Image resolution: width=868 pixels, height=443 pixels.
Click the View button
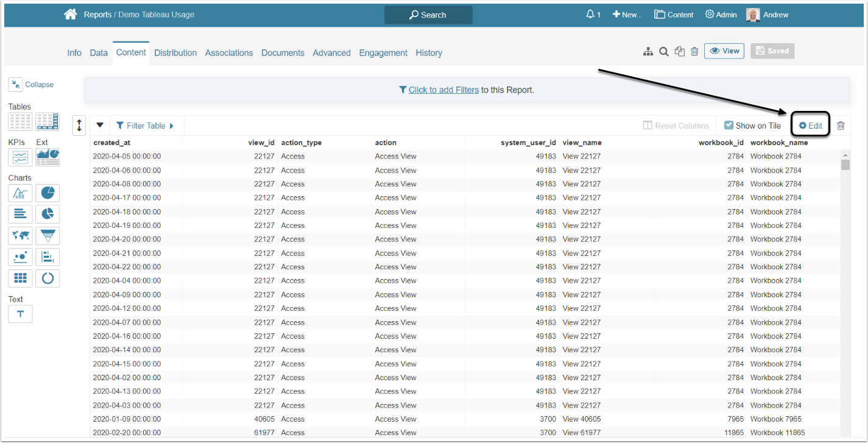point(724,51)
